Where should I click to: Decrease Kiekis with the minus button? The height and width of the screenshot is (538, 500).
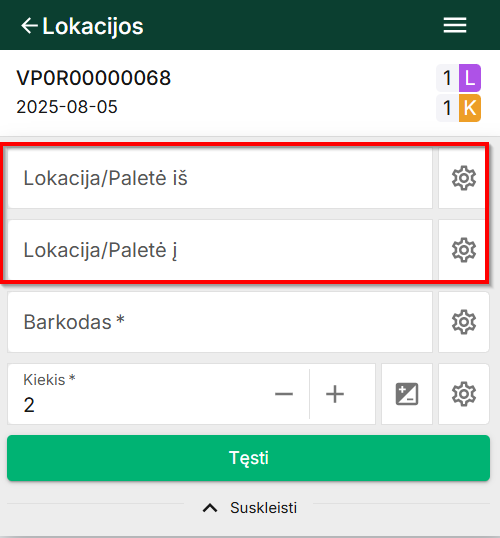tap(284, 394)
